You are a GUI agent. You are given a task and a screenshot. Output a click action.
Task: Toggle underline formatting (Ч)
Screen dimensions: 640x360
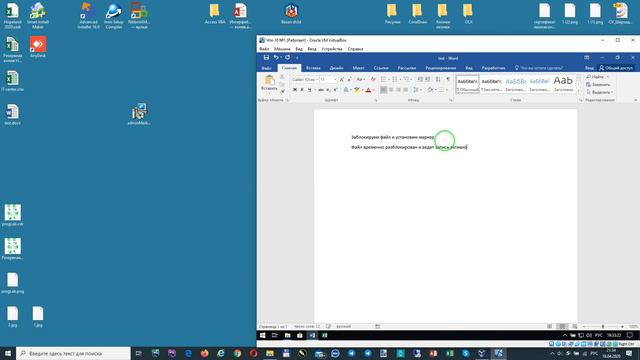click(309, 90)
